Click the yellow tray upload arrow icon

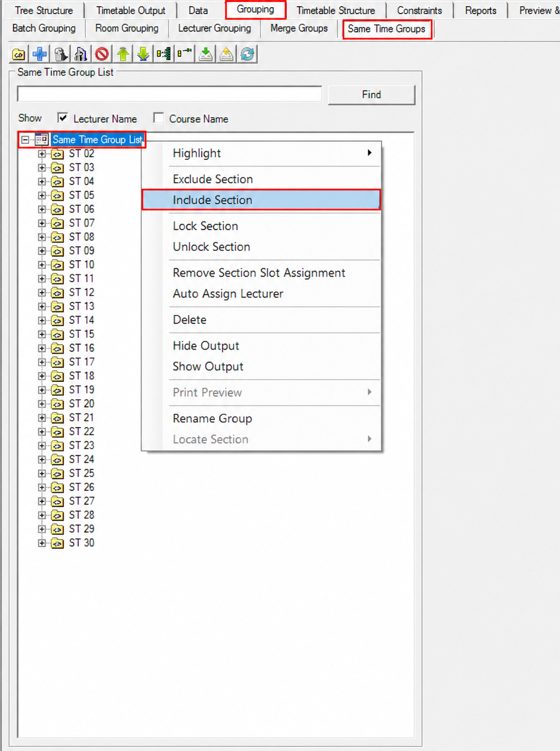click(x=226, y=54)
